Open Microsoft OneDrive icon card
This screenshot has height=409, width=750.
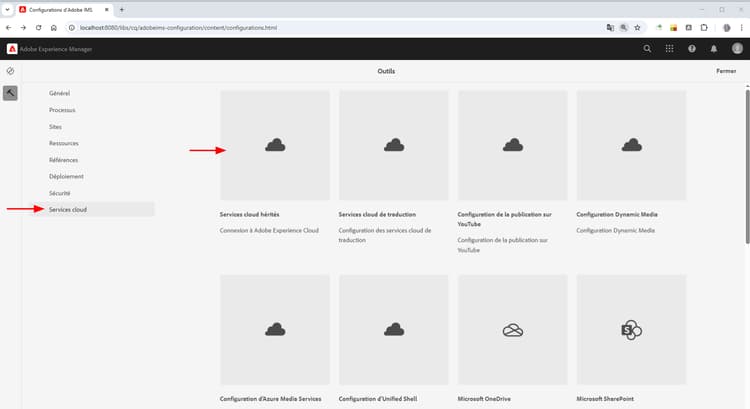[513, 330]
